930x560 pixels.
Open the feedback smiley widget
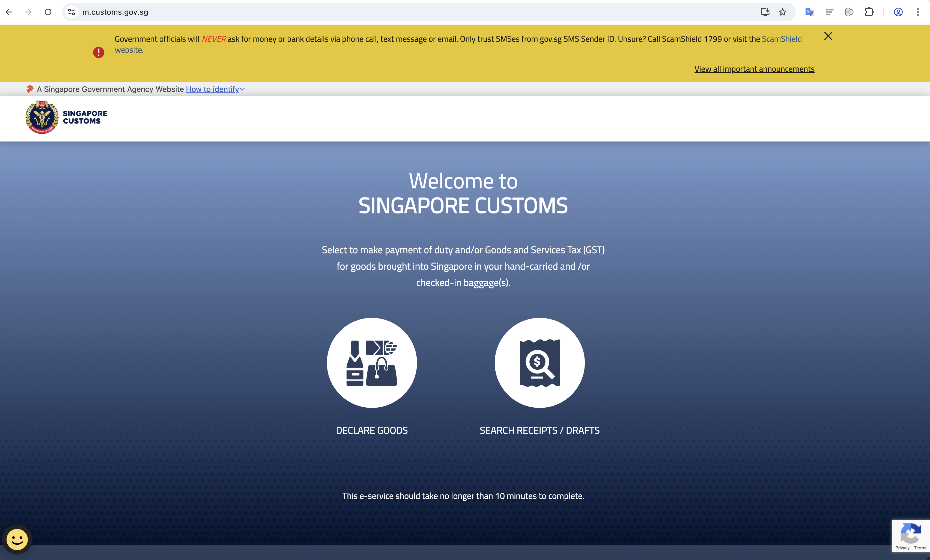[17, 540]
